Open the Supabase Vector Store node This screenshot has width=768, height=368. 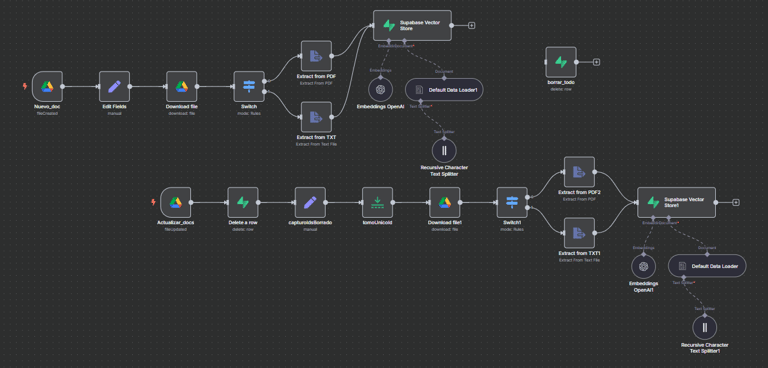[x=412, y=25]
